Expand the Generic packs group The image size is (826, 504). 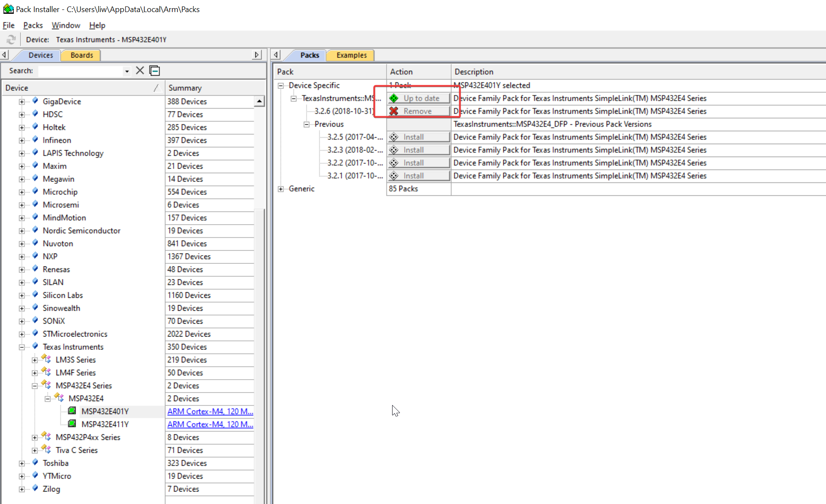pyautogui.click(x=281, y=189)
